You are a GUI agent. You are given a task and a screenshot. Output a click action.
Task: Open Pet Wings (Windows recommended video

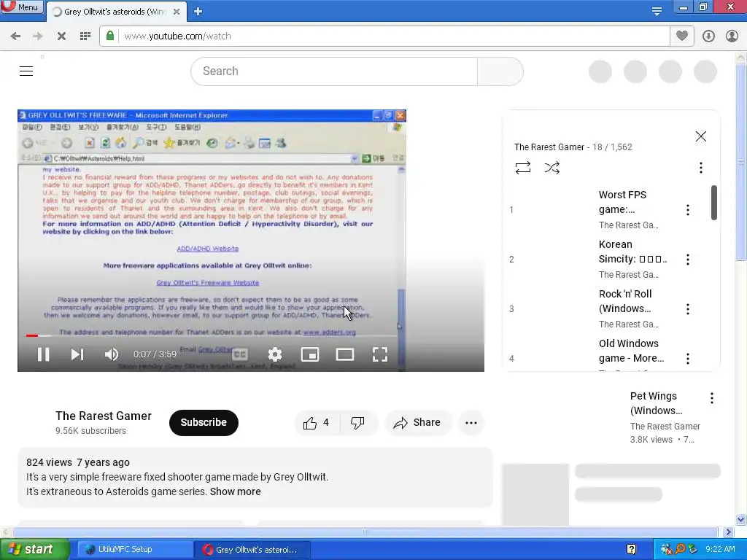point(656,403)
